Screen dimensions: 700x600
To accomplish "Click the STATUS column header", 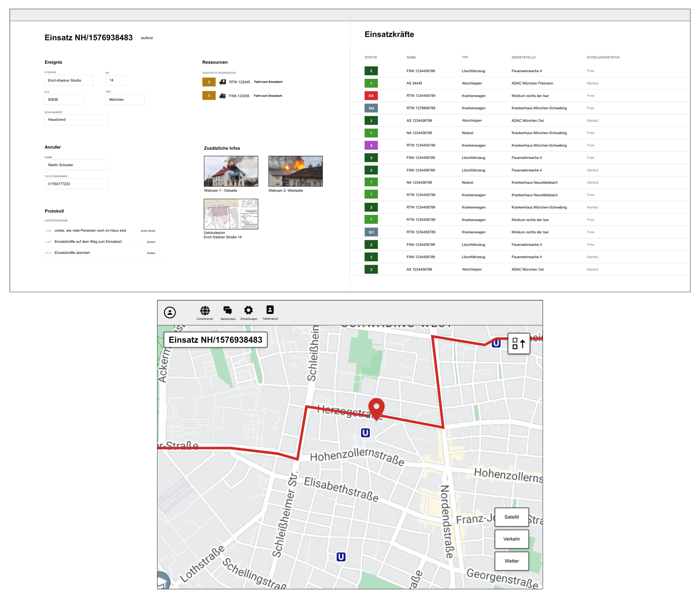I will 371,57.
